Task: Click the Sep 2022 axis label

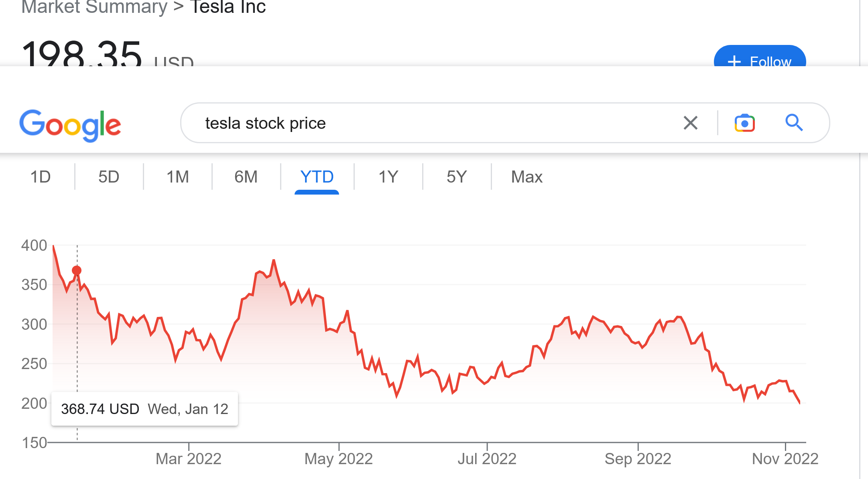Action: [x=638, y=459]
